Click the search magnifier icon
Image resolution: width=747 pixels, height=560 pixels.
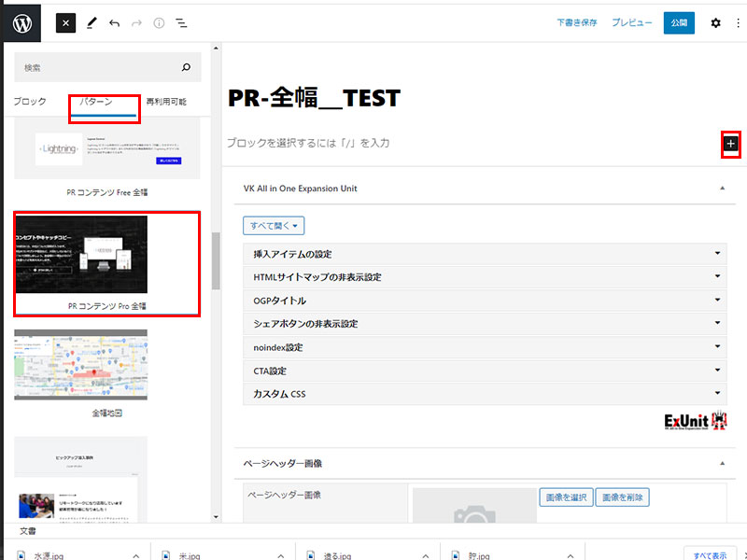[x=186, y=68]
